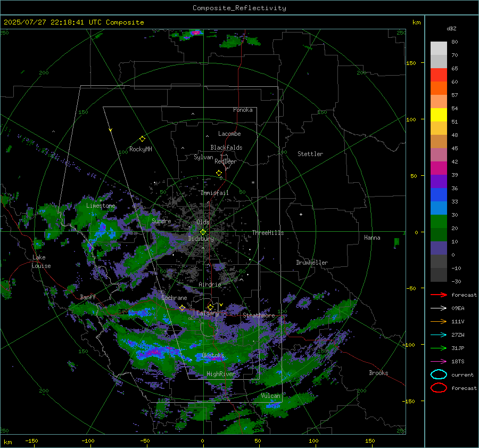The image size is (479, 448).
Task: Click the Airdrie city label
Action: pyautogui.click(x=210, y=284)
